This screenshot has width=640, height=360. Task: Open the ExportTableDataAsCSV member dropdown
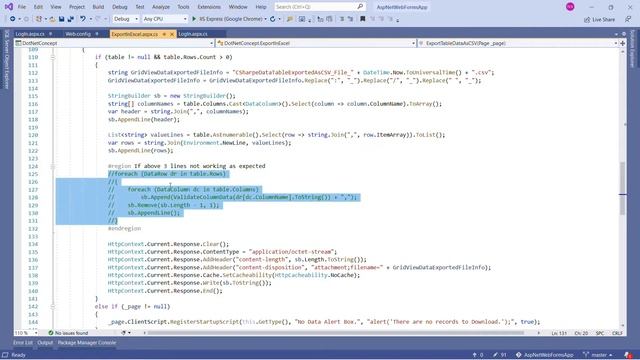point(518,43)
